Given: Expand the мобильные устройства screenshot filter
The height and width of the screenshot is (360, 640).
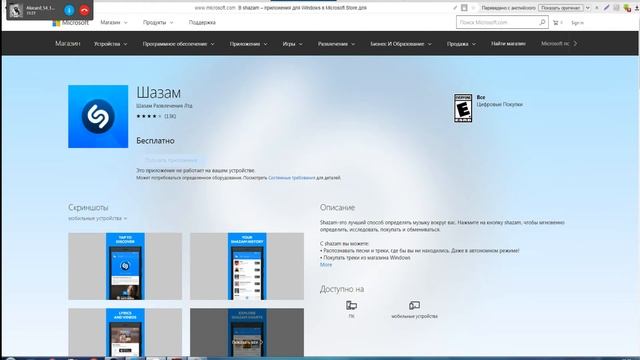Looking at the screenshot, I should (x=98, y=218).
